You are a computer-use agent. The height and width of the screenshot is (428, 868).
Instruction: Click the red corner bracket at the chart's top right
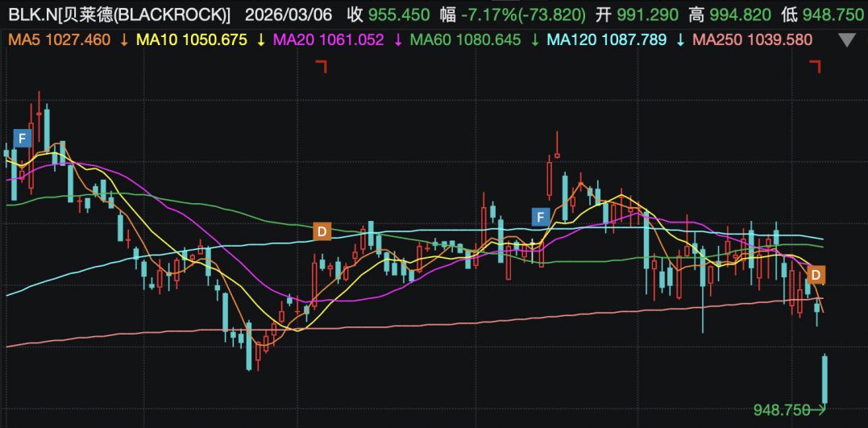pos(816,67)
